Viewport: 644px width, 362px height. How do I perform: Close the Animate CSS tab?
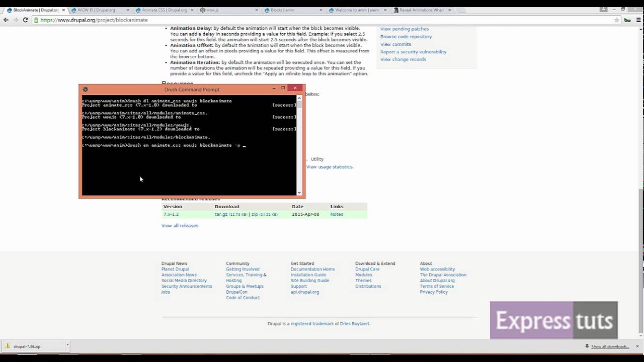192,10
